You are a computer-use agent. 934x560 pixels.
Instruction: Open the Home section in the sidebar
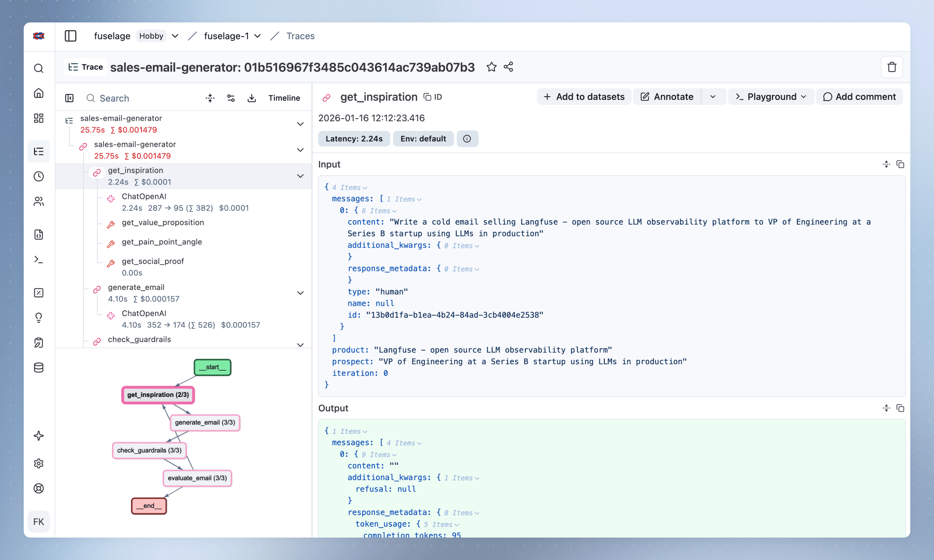[x=39, y=93]
